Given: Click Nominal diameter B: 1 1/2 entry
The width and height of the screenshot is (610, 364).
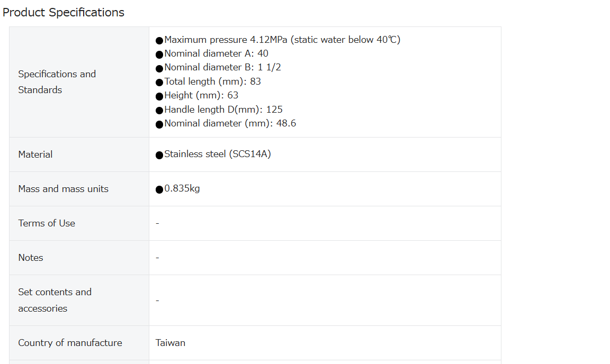Looking at the screenshot, I should click(x=218, y=68).
